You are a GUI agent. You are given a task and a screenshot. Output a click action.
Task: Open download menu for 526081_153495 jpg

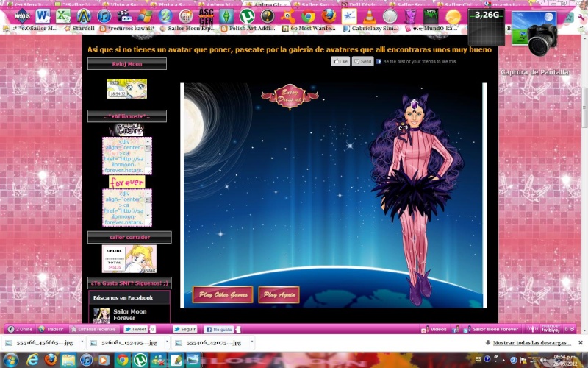pyautogui.click(x=167, y=342)
